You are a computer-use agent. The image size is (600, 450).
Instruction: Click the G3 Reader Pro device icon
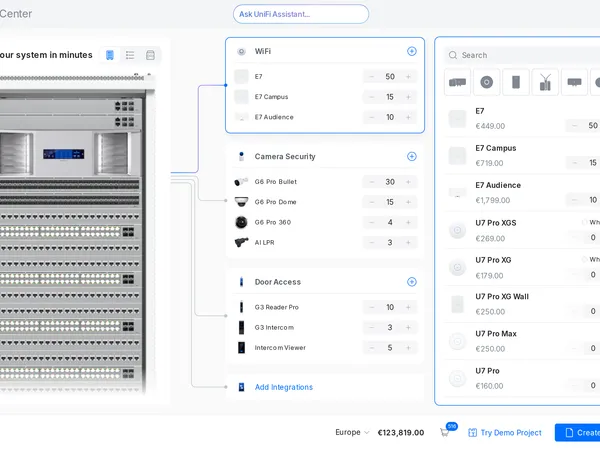click(241, 307)
